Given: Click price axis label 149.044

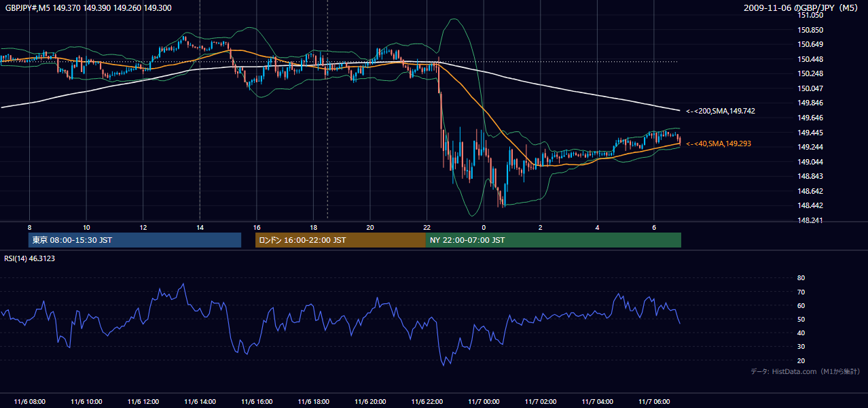Looking at the screenshot, I should coord(810,162).
